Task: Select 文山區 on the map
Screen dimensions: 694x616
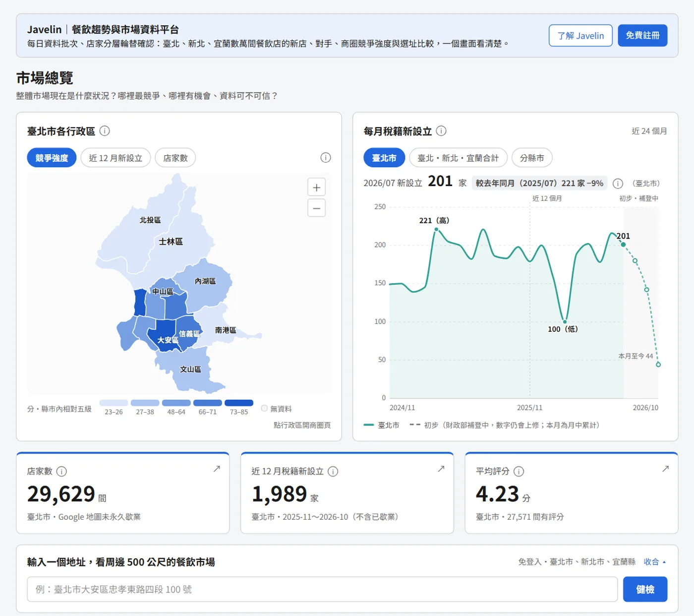Action: tap(190, 370)
